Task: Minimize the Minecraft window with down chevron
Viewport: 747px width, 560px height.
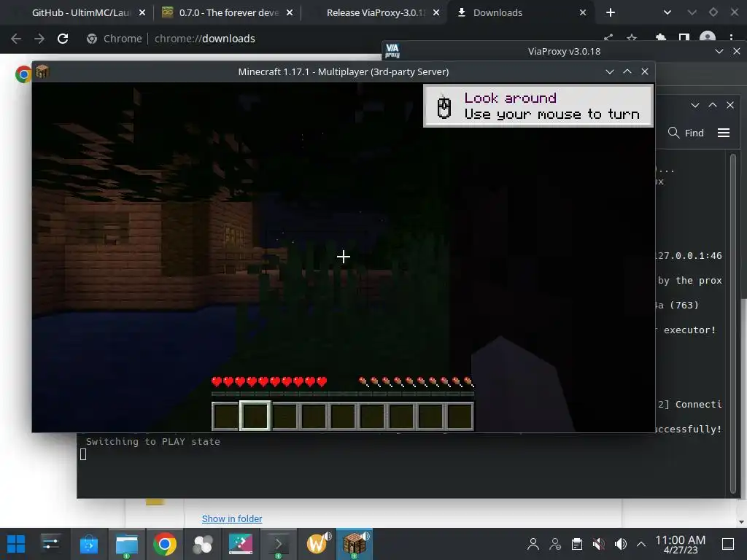Action: [609, 71]
